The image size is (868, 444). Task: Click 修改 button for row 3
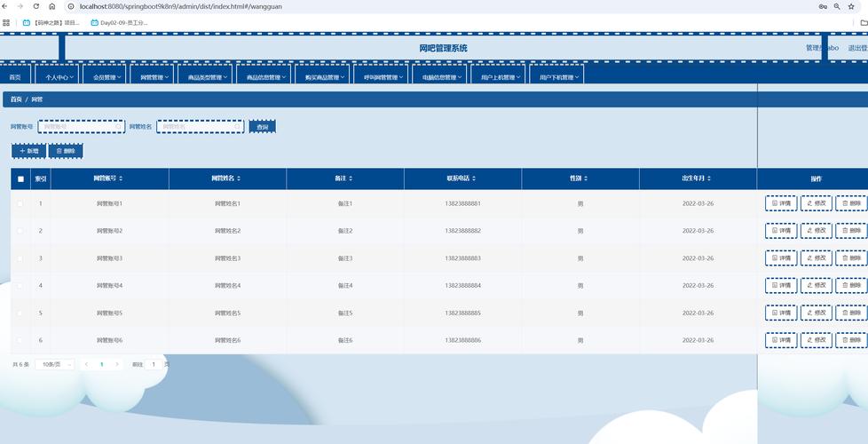point(816,258)
